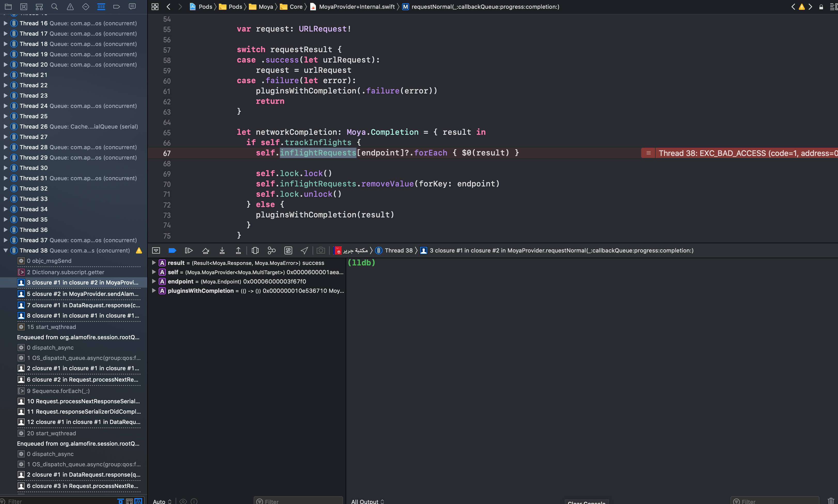Open the requestNormal method breadcrumb
Viewport: 838px width, 504px height.
481,6
